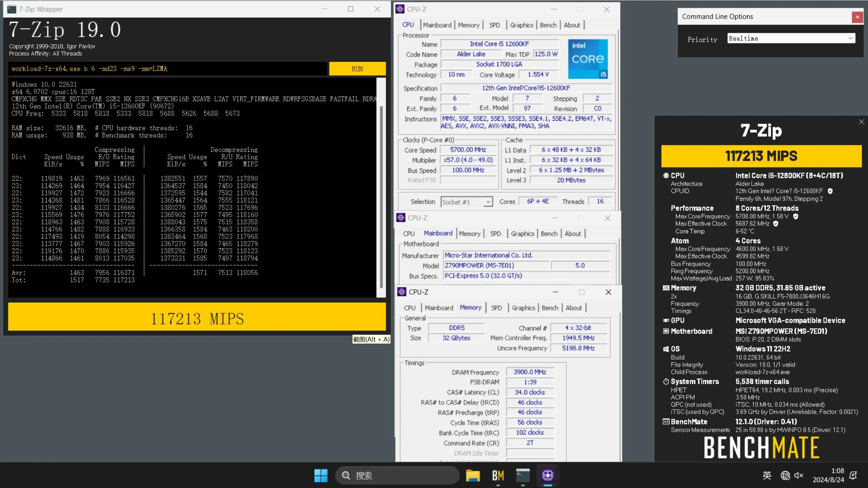Click the Core Voltage 1.554 V value
Image resolution: width=868 pixels, height=488 pixels.
click(x=538, y=74)
